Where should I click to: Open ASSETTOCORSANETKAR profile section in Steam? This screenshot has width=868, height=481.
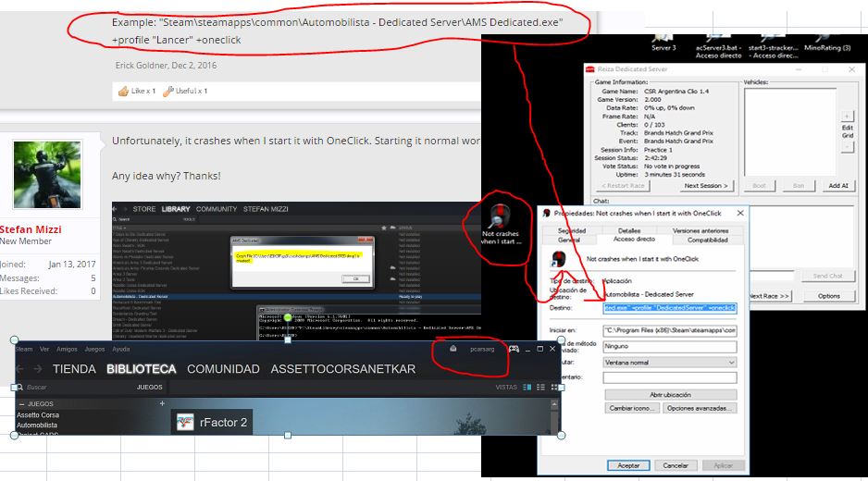[342, 369]
